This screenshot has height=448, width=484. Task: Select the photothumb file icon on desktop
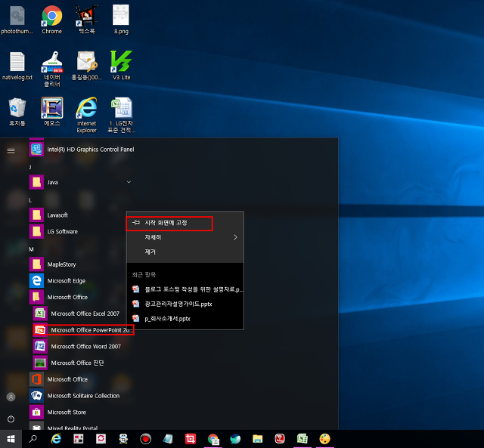coord(17,19)
